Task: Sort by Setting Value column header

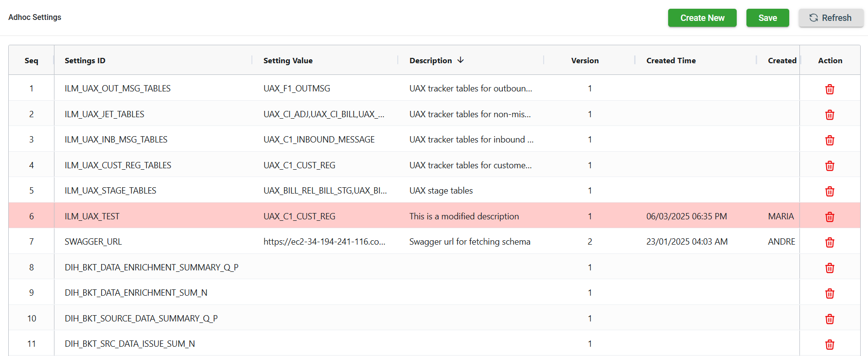Action: [x=288, y=61]
